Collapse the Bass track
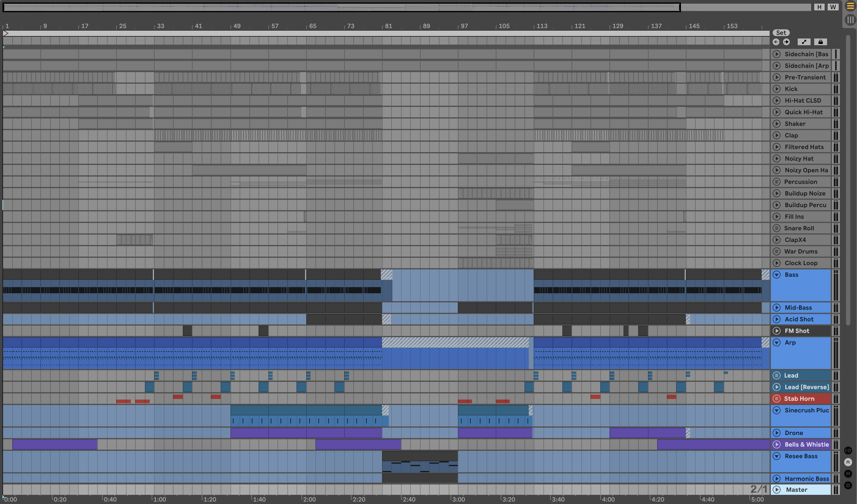This screenshot has width=857, height=504. pyautogui.click(x=776, y=275)
